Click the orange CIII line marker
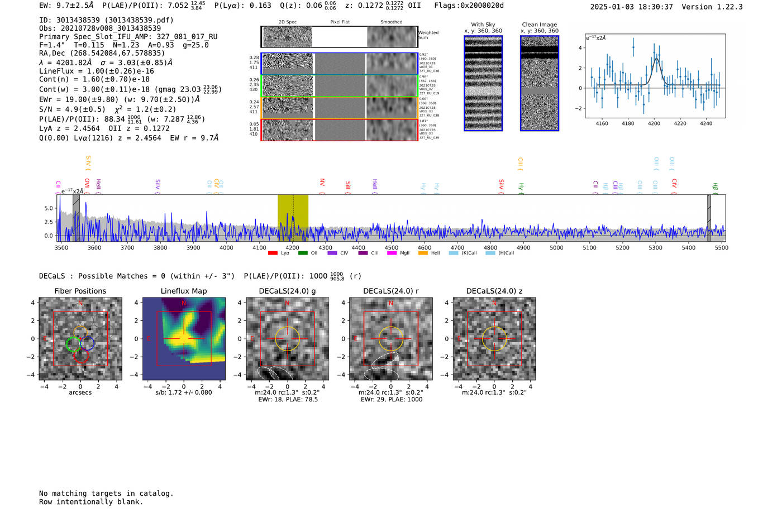 coord(521,162)
